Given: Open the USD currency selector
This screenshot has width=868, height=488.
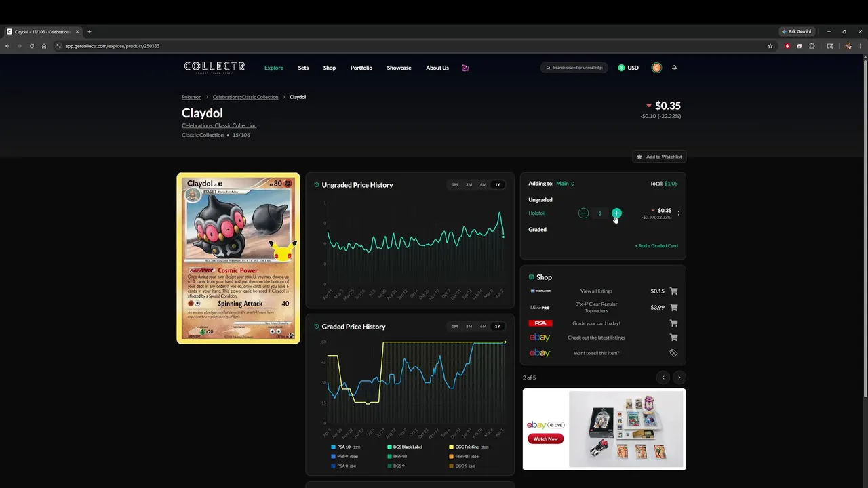Looking at the screenshot, I should coord(629,68).
